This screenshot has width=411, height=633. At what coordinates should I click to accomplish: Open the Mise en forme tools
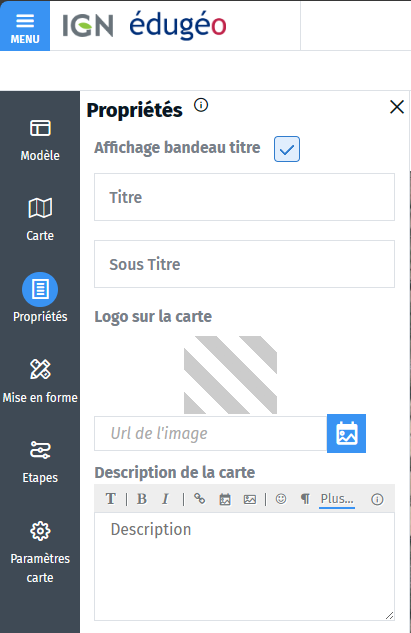[40, 381]
